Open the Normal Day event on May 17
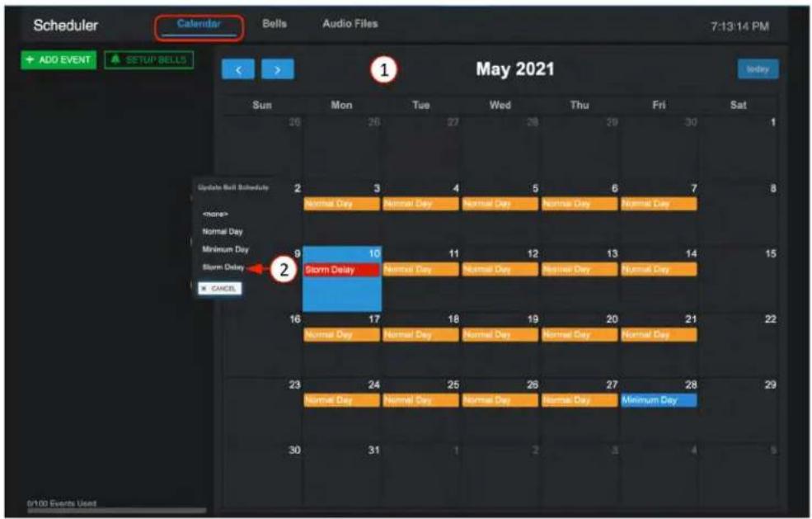The width and height of the screenshot is (812, 519). point(342,335)
